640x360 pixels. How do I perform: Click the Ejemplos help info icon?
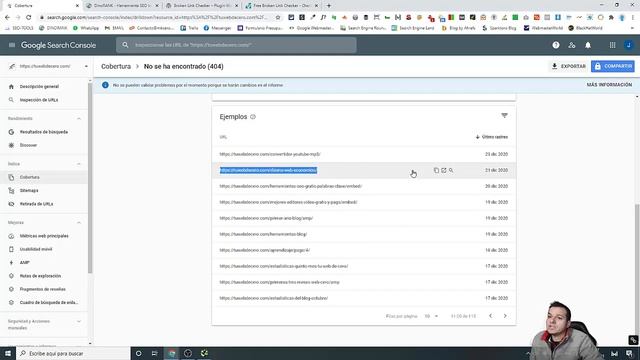tap(253, 117)
